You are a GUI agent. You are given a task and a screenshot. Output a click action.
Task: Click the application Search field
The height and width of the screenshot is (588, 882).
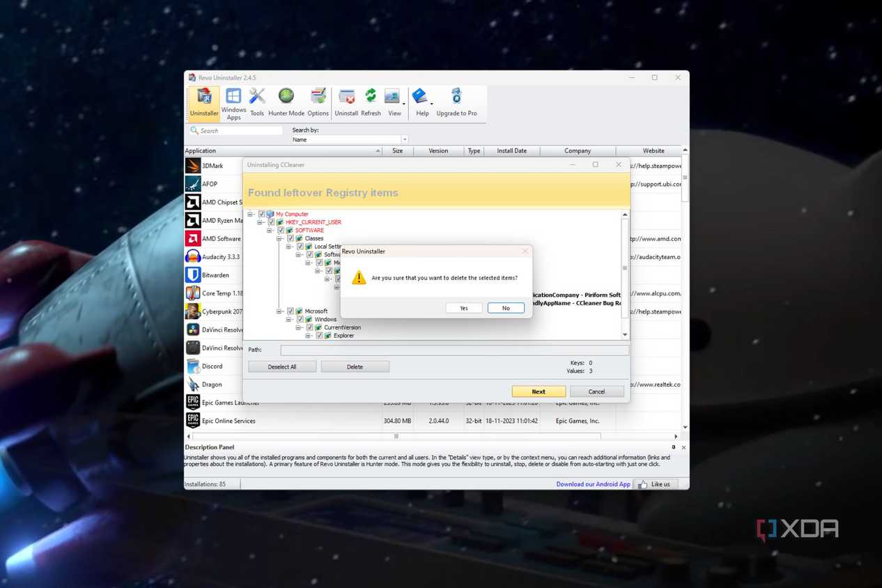pyautogui.click(x=236, y=130)
